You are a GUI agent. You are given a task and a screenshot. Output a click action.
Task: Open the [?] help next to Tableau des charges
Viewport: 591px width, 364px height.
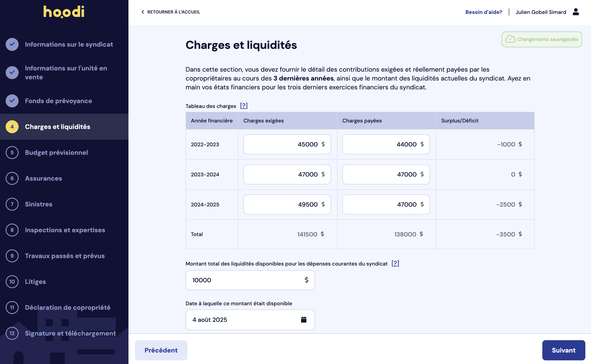pos(244,106)
